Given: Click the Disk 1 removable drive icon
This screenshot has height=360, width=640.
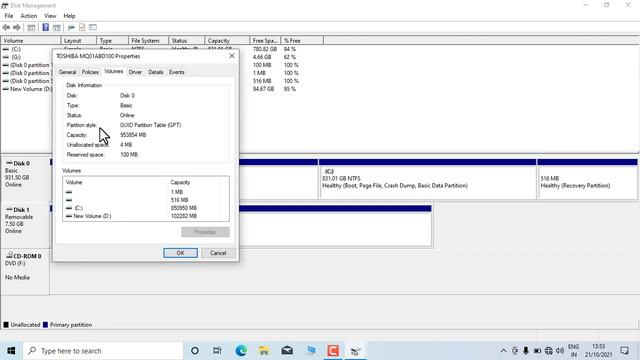Looking at the screenshot, I should point(9,209).
